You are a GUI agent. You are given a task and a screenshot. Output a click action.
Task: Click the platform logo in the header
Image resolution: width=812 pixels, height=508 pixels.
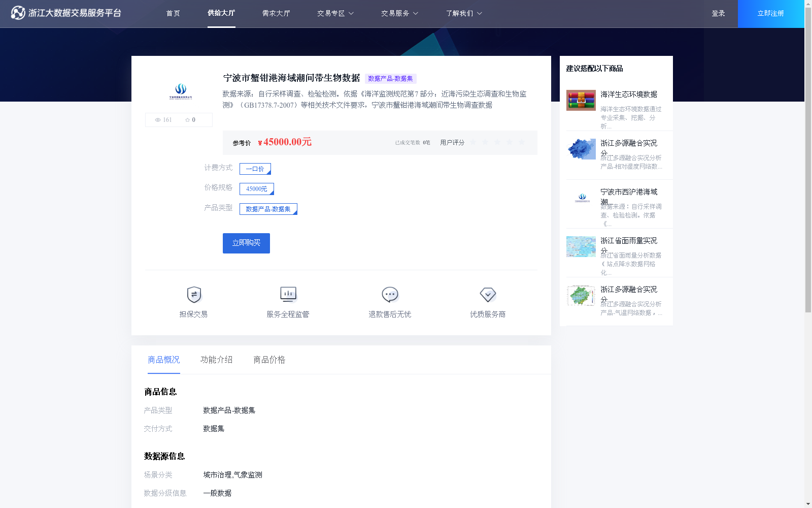(66, 13)
